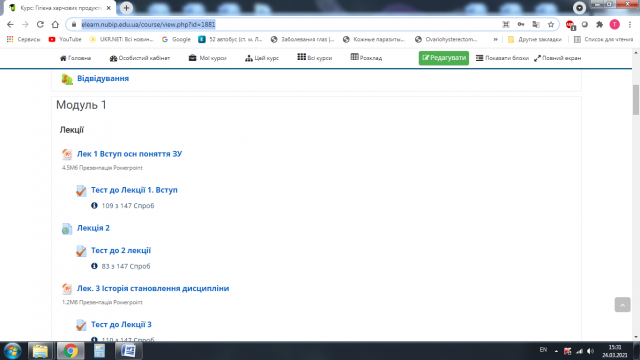Open the Кожные паразиты bookmark
The image size is (640, 360).
coord(374,39)
